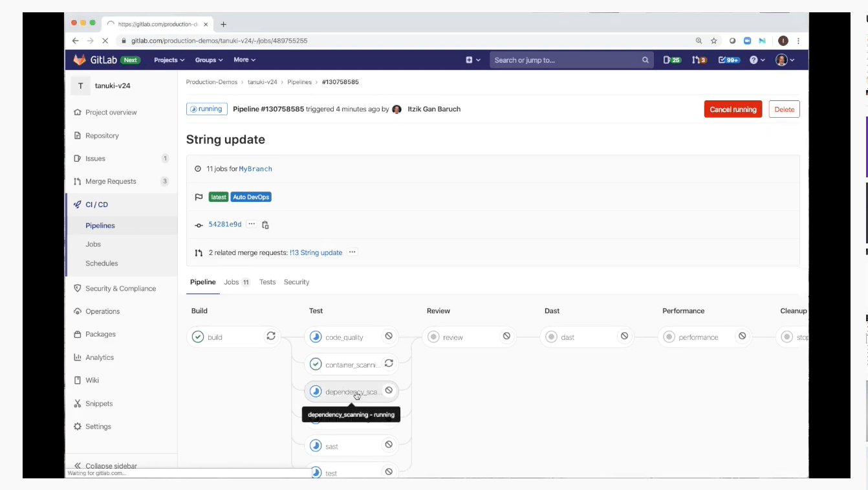Open the Groups dropdown menu
The width and height of the screenshot is (868, 490).
[x=208, y=60]
